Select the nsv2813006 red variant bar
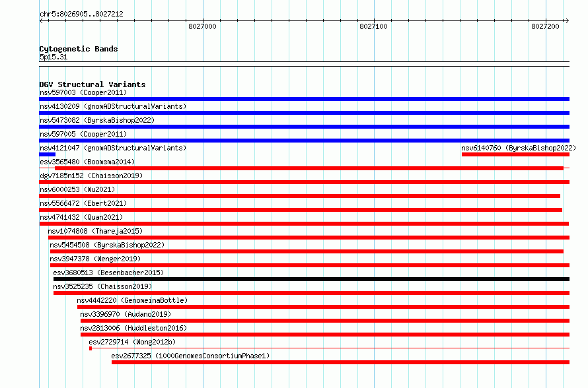 325,335
